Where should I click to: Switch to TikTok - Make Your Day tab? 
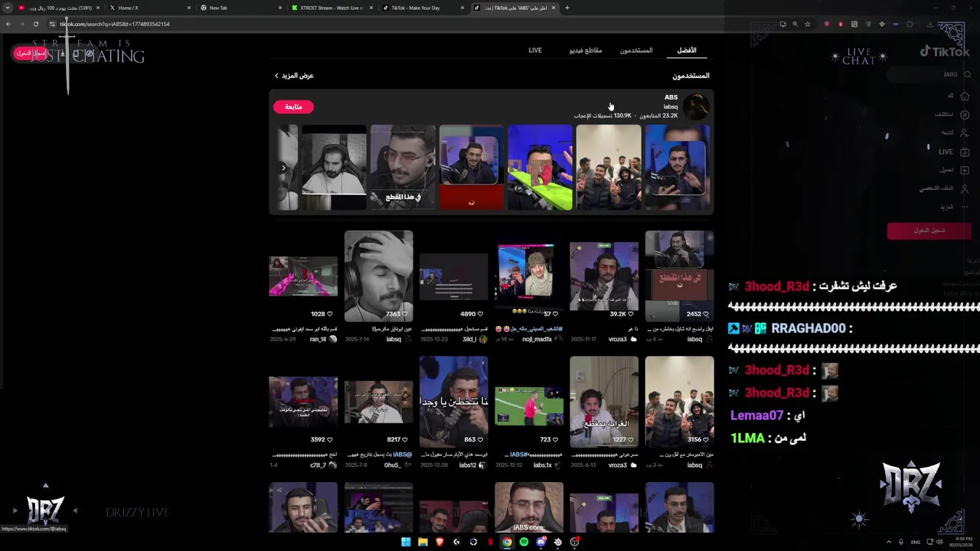pyautogui.click(x=422, y=8)
